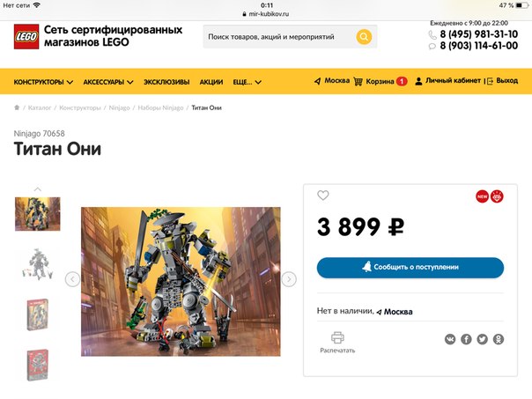The height and width of the screenshot is (399, 532).
Task: Share the product on Odnoklassniki
Action: 499,339
